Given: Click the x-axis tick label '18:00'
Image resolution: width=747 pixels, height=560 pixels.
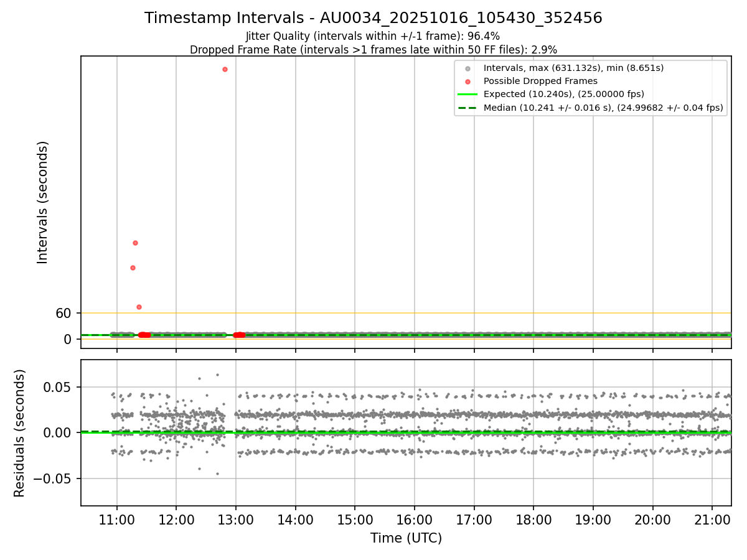Looking at the screenshot, I should 533,520.
